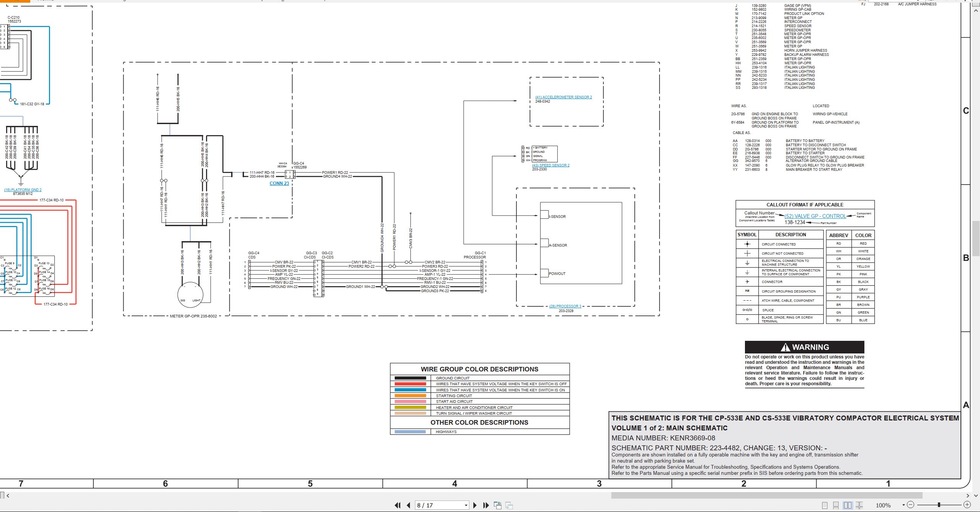
Task: Click the horizontal scrollbar thumb
Action: click(766, 496)
